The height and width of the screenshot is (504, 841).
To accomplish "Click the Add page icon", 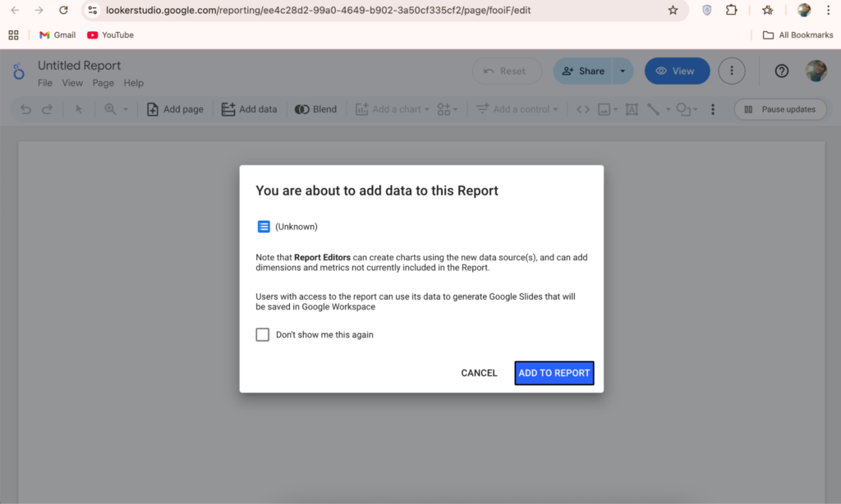I will (x=153, y=109).
